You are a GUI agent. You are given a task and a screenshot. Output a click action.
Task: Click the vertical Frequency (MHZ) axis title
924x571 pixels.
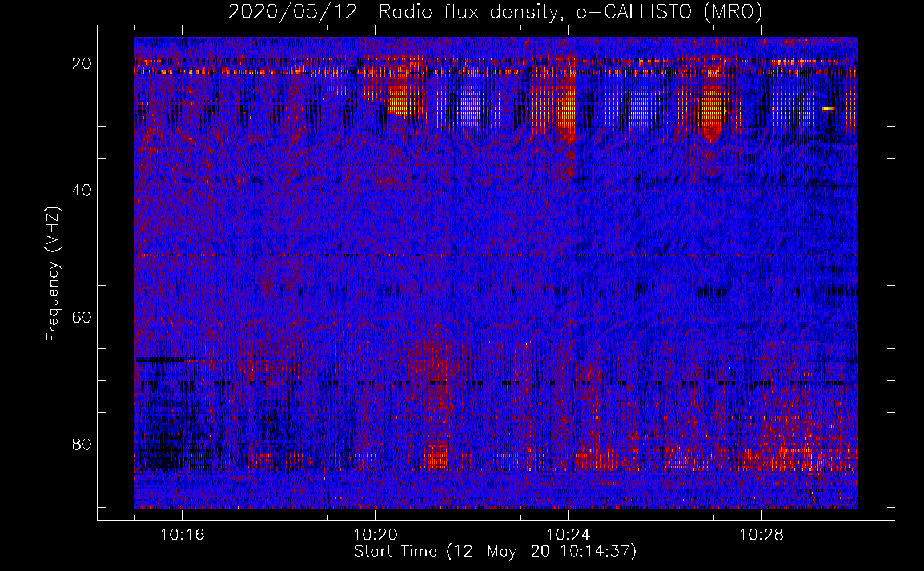pyautogui.click(x=53, y=274)
